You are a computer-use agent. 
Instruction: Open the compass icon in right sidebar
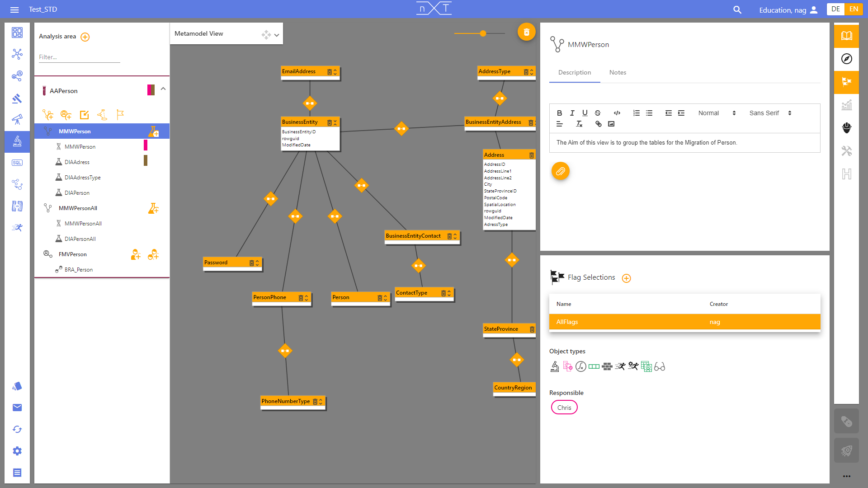pos(846,59)
